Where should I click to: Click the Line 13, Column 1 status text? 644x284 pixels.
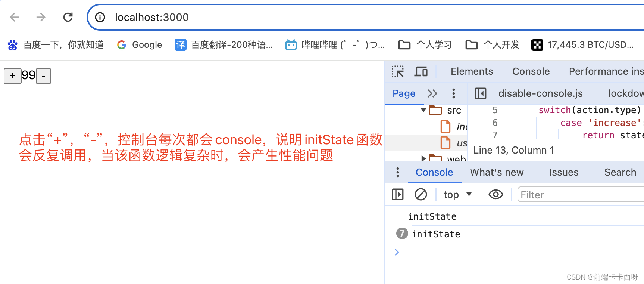[x=514, y=150]
